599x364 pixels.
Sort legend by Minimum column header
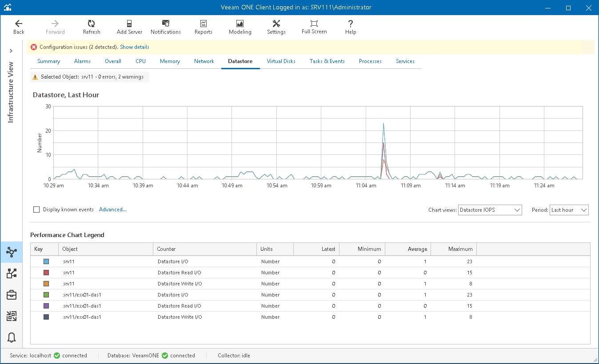(362, 249)
